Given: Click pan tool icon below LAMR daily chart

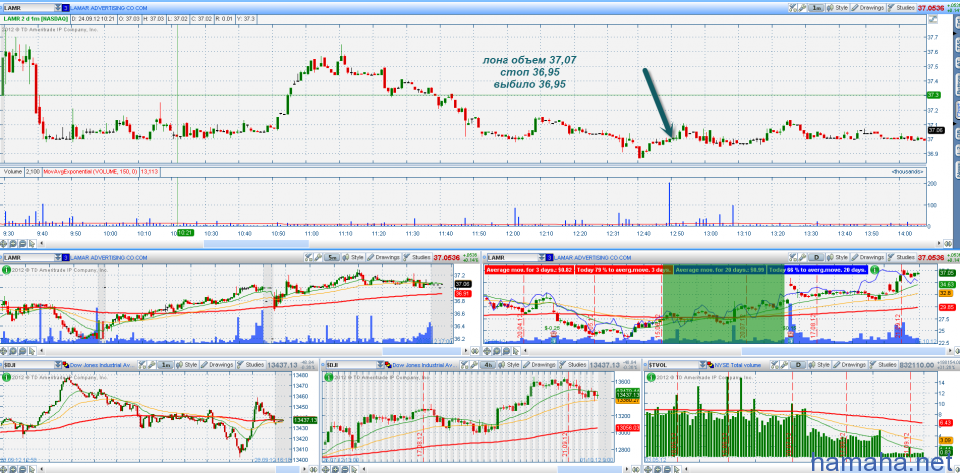Looking at the screenshot, I should click(486, 351).
